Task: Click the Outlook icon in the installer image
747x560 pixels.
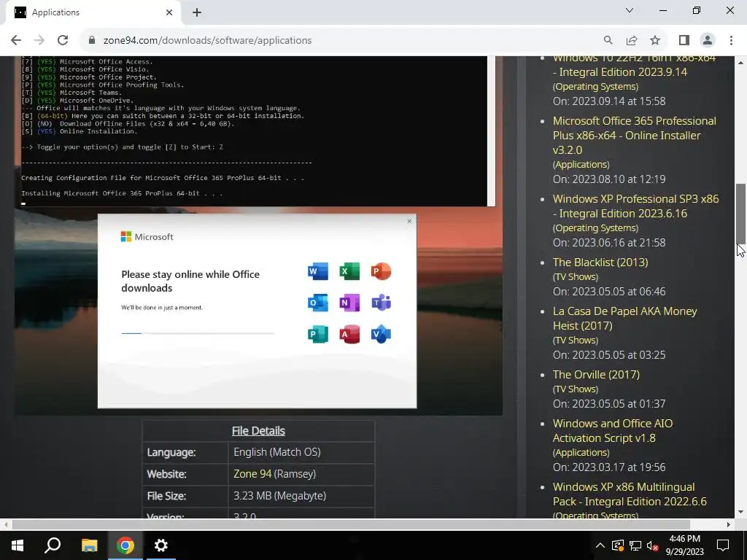Action: [318, 303]
